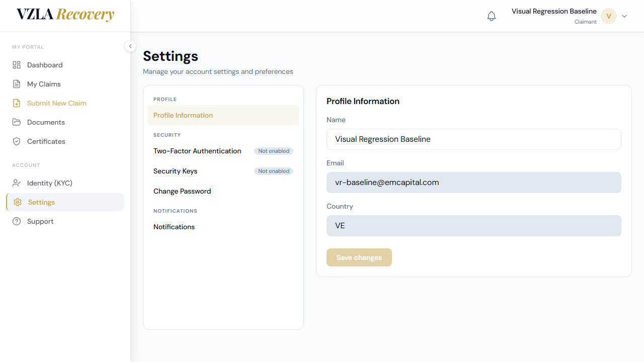Click the user avatar with letter V
This screenshot has height=362, width=644.
point(609,16)
